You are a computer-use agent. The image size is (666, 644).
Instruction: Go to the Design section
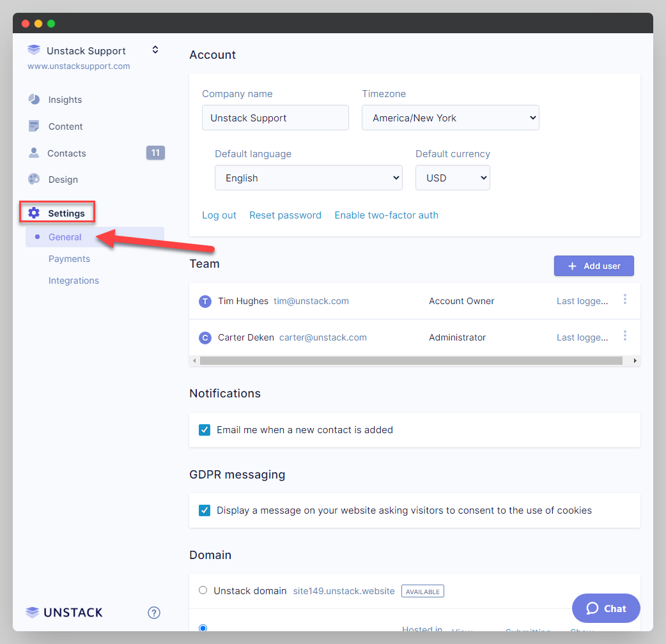tap(63, 180)
